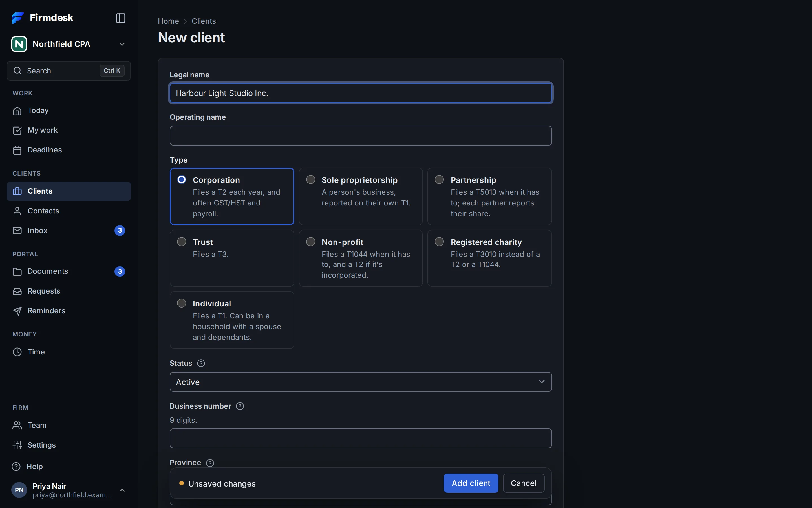Screen dimensions: 812x508
Task: Expand the Northfield CPA firm switcher
Action: click(x=122, y=44)
